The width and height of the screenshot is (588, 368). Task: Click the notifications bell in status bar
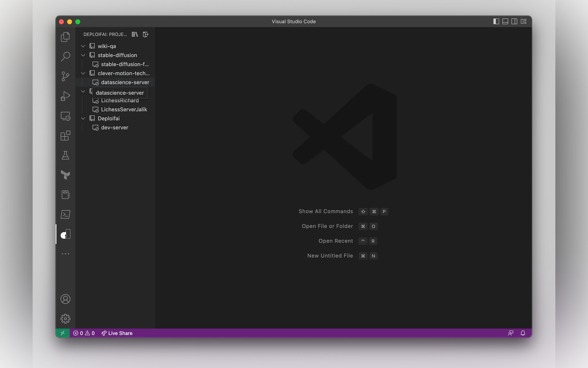[x=523, y=333]
